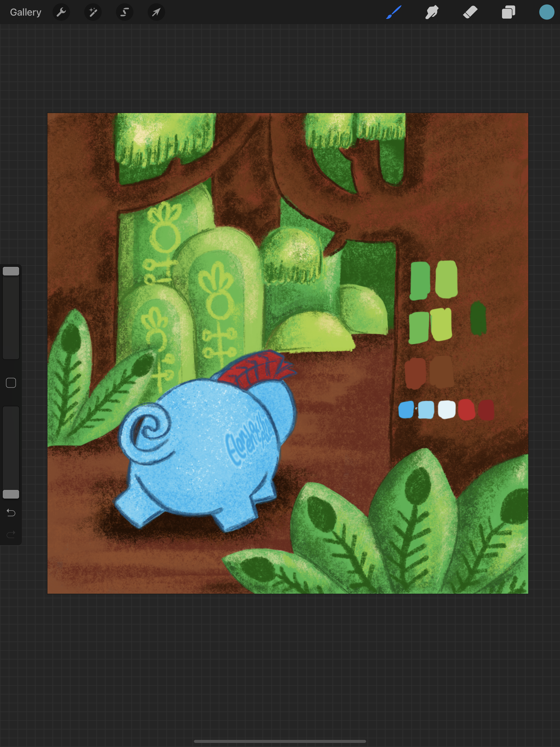Viewport: 560px width, 747px height.
Task: Select the Eraser tool
Action: tap(470, 12)
